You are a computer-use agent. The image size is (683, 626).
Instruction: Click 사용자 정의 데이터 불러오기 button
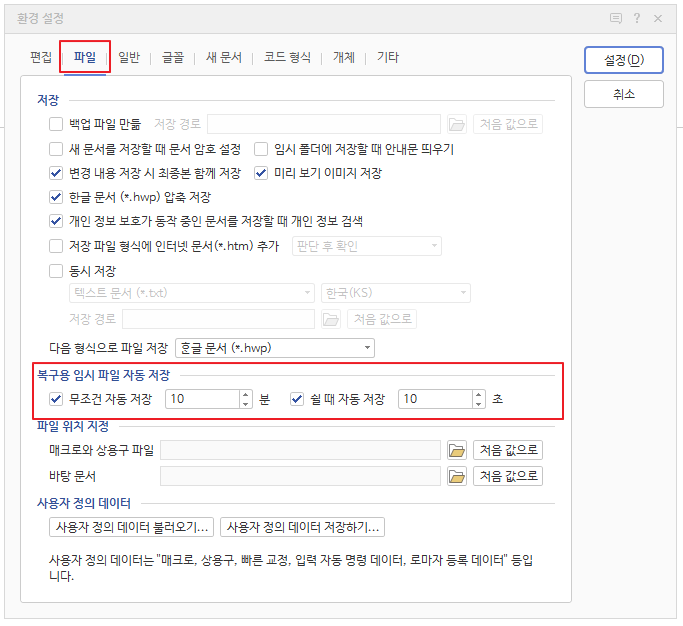click(x=132, y=527)
